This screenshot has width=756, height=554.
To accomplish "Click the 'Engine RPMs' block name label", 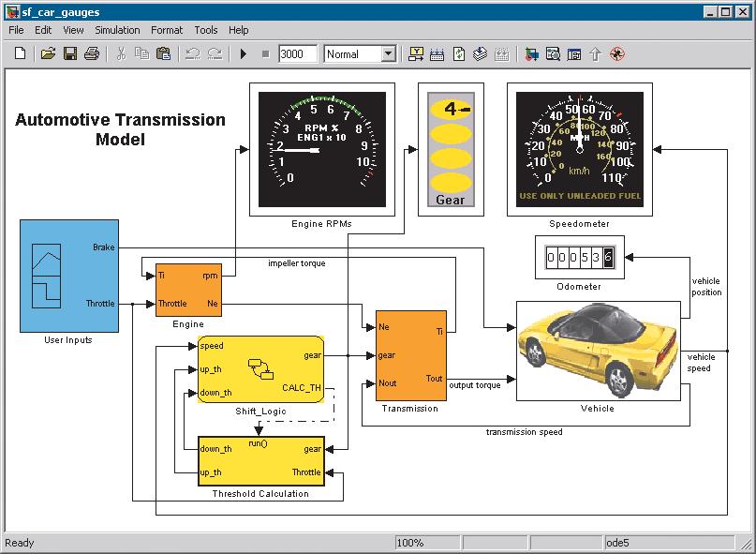I will click(x=321, y=224).
